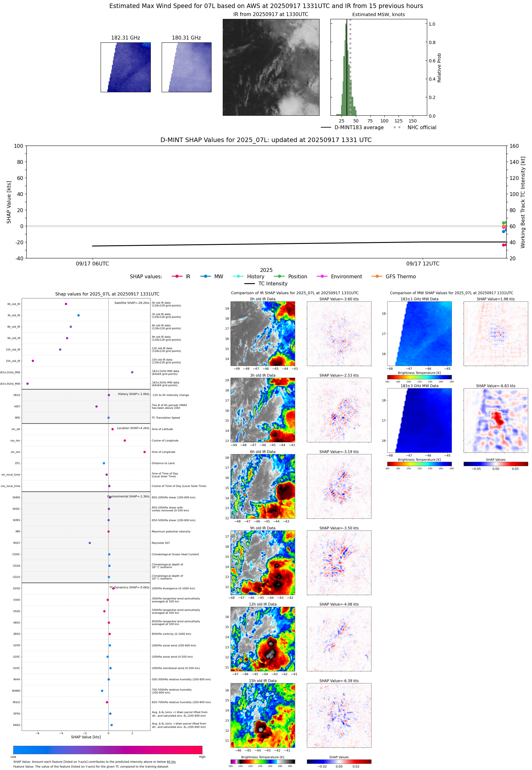Click the "TC Translation Speed" description text

(x=166, y=417)
